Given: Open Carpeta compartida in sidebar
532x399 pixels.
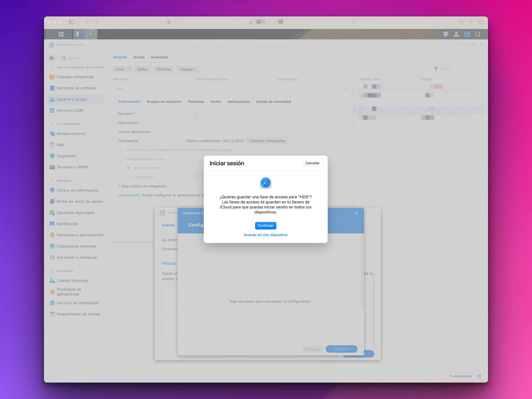Looking at the screenshot, I should [75, 77].
